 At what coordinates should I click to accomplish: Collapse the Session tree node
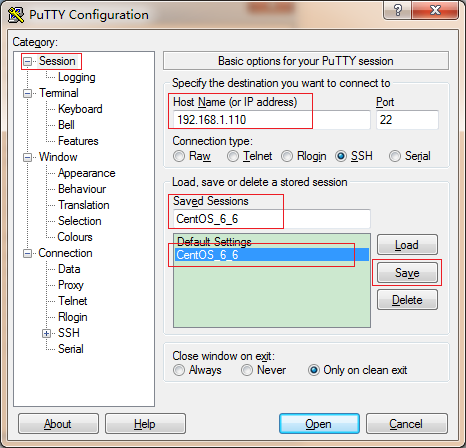click(28, 61)
